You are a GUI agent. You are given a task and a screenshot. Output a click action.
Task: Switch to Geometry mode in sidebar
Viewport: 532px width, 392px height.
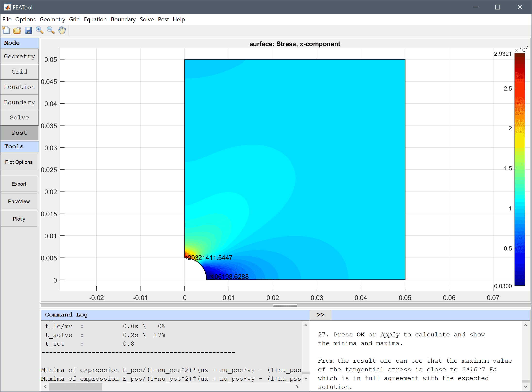19,56
